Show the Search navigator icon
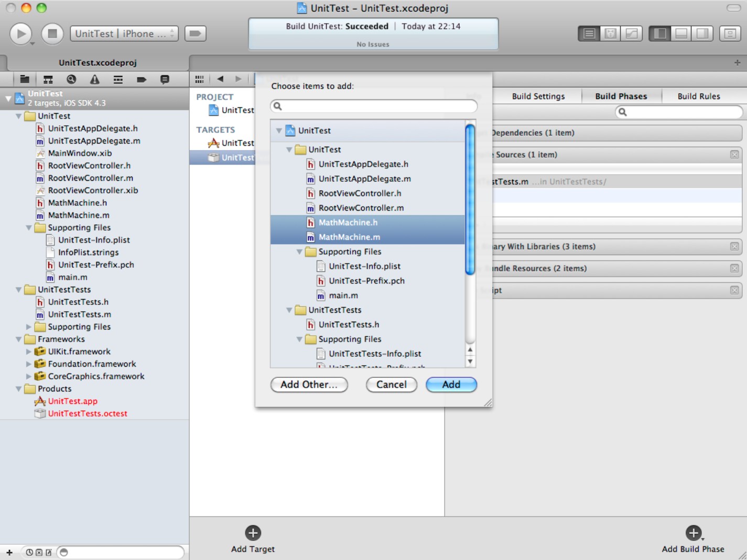 coord(71,79)
